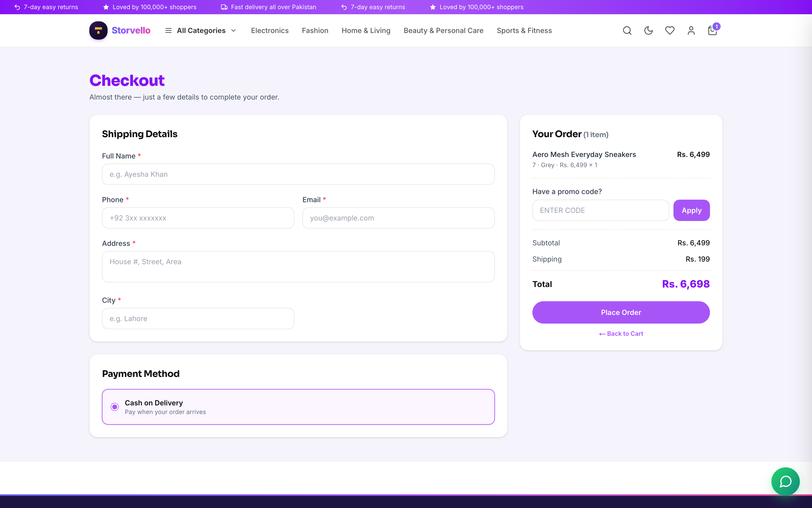Click the total amount Rs. 6,698
Viewport: 812px width, 508px height.
tap(686, 284)
